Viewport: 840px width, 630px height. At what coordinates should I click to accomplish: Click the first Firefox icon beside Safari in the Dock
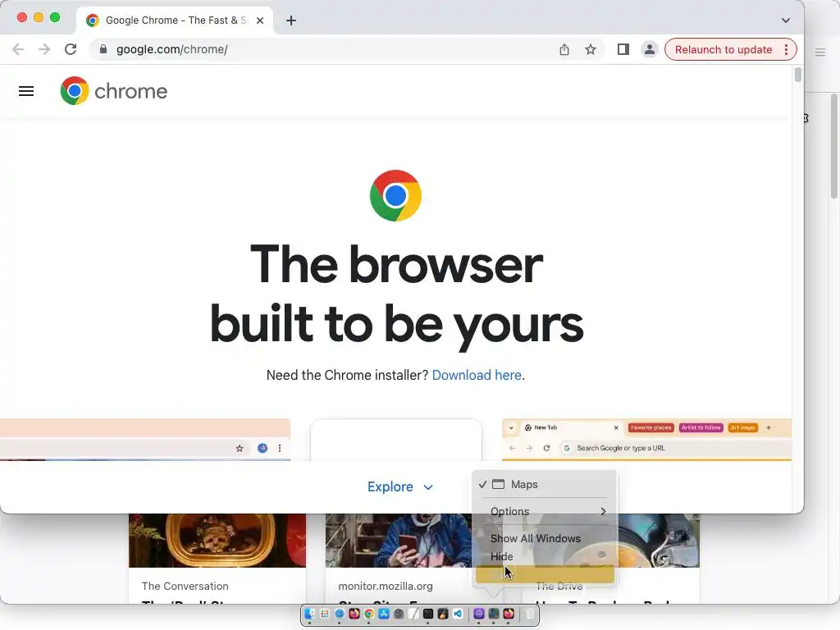pos(354,614)
